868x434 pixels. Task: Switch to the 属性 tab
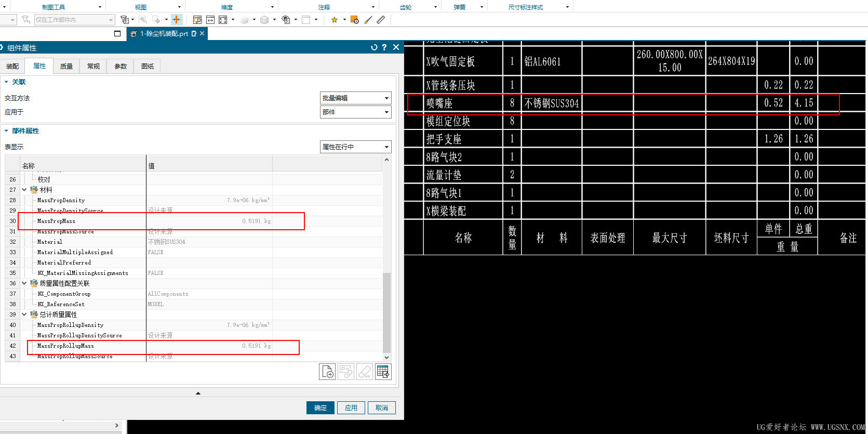coord(39,66)
